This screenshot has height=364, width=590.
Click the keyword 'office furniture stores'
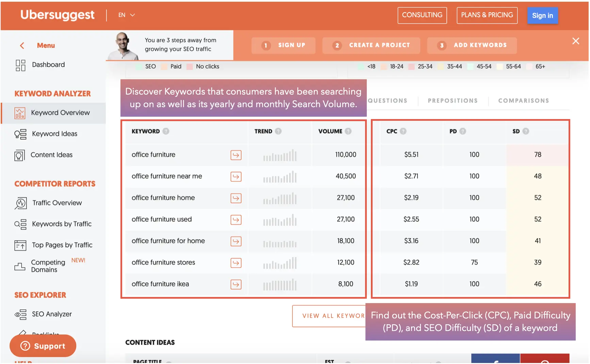[163, 263]
